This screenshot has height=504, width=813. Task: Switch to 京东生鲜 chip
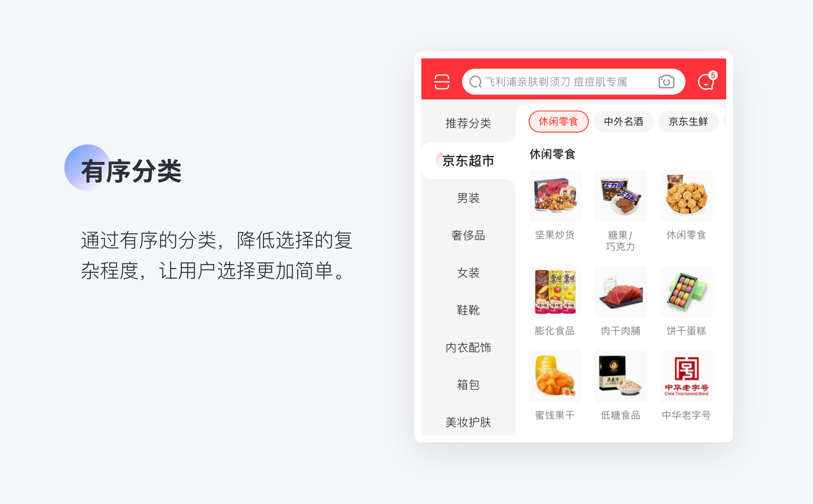point(689,122)
